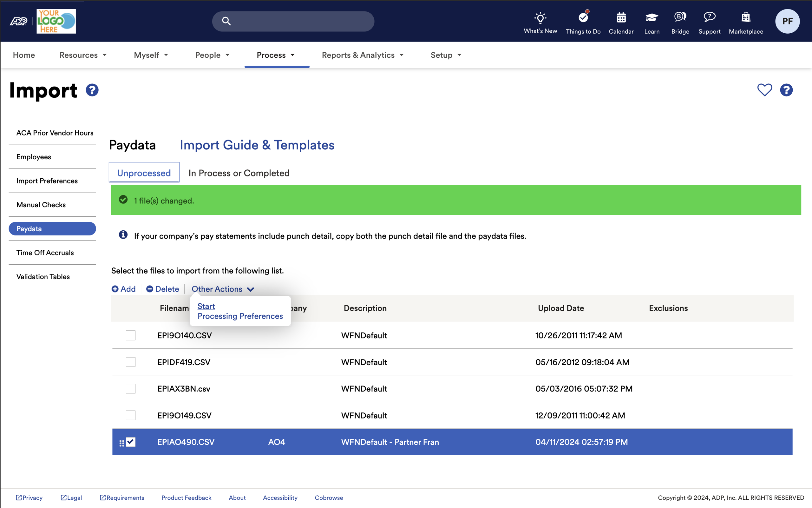Expand the Setup menu
This screenshot has width=812, height=508.
point(446,55)
